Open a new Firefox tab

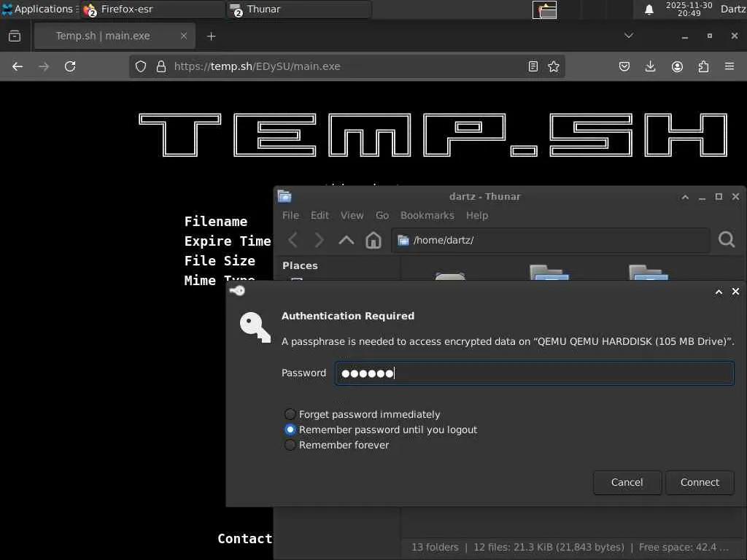(x=211, y=36)
